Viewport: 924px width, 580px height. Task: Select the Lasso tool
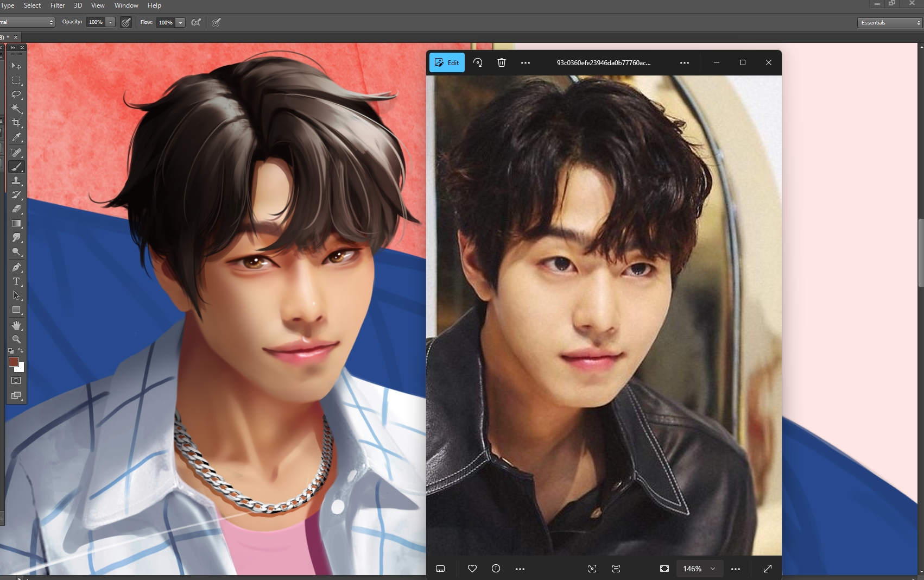[16, 94]
